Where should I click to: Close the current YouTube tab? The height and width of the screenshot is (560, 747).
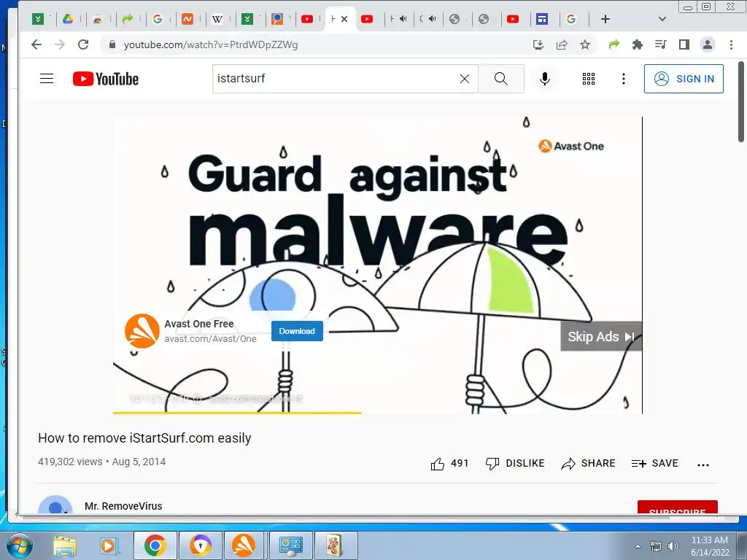click(344, 19)
